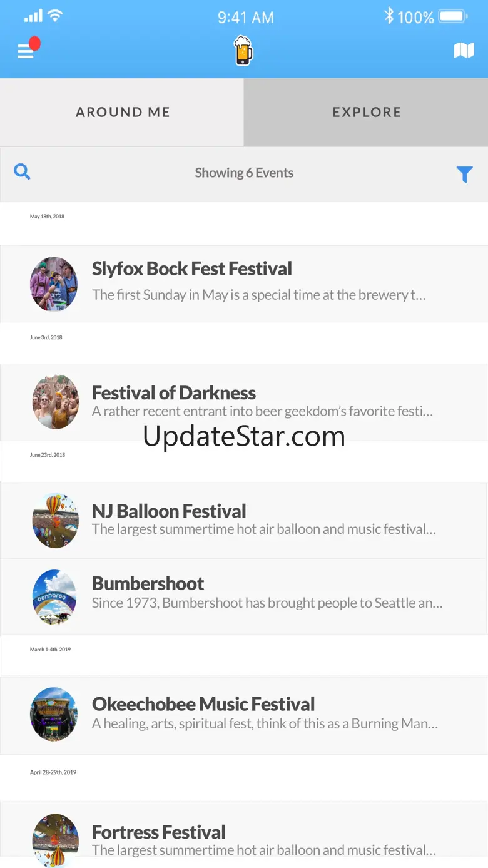Tap Okeechobee Music Festival thumbnail
The width and height of the screenshot is (488, 868).
(x=54, y=715)
